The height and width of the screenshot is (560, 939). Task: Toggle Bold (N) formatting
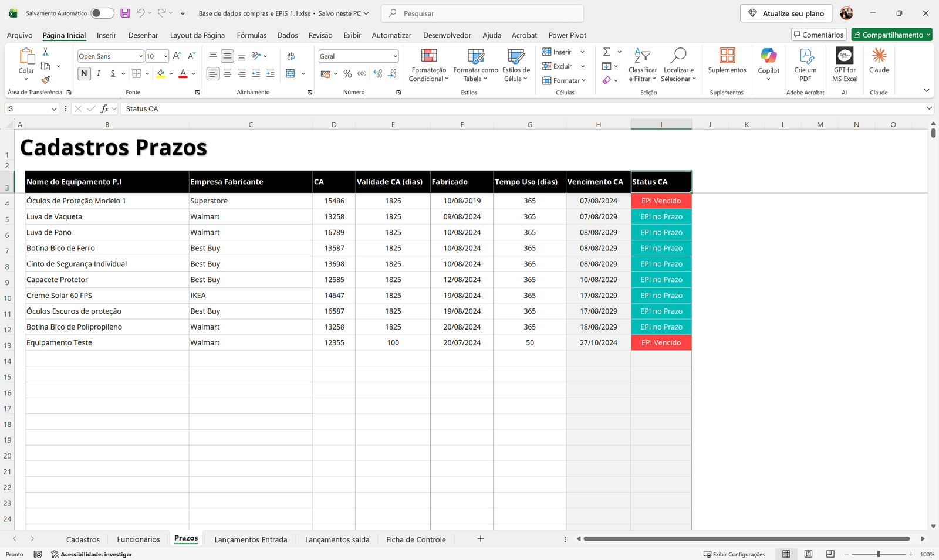pos(84,74)
